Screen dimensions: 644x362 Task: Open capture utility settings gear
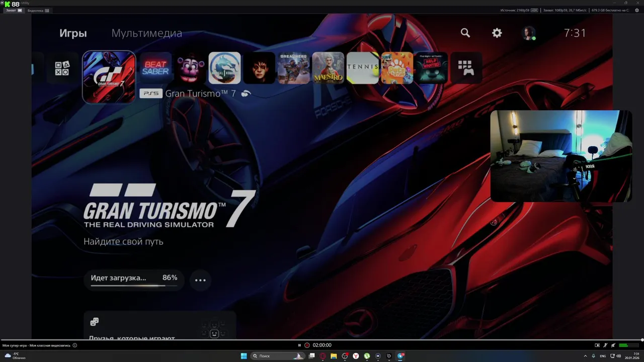click(x=637, y=10)
